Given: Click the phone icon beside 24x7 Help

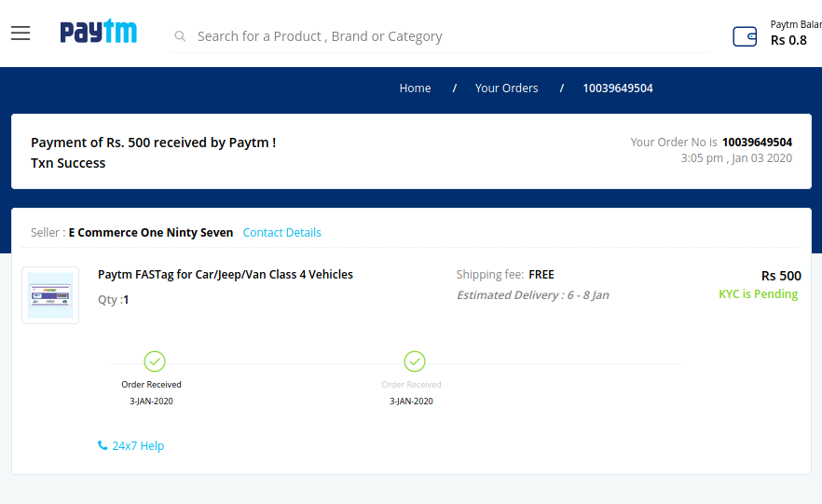Looking at the screenshot, I should pos(103,445).
